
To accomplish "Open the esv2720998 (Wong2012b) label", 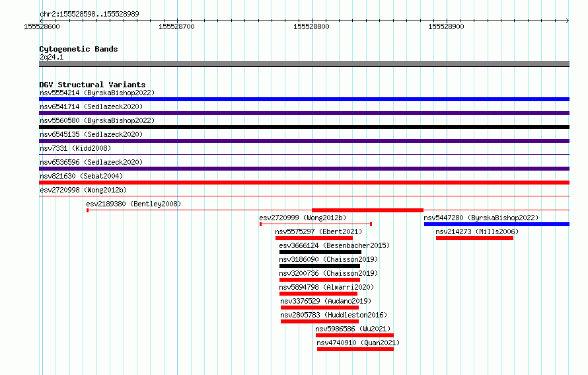I will point(83,190).
